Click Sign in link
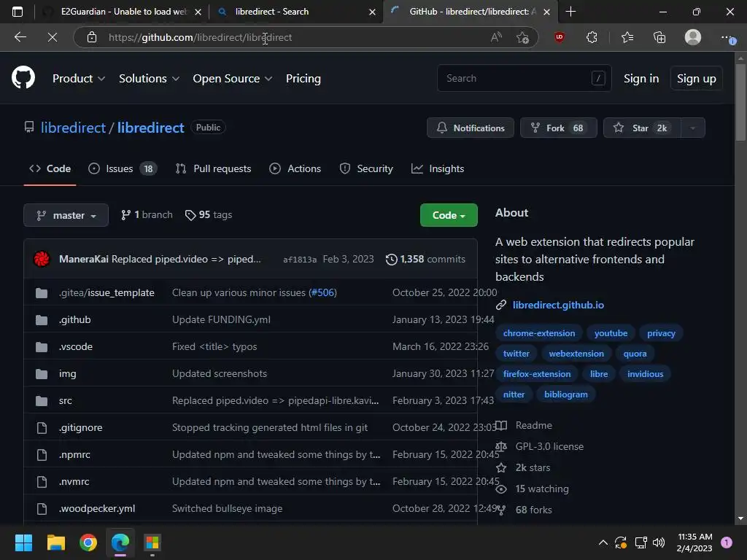Screen dimensions: 747x560 640,79
